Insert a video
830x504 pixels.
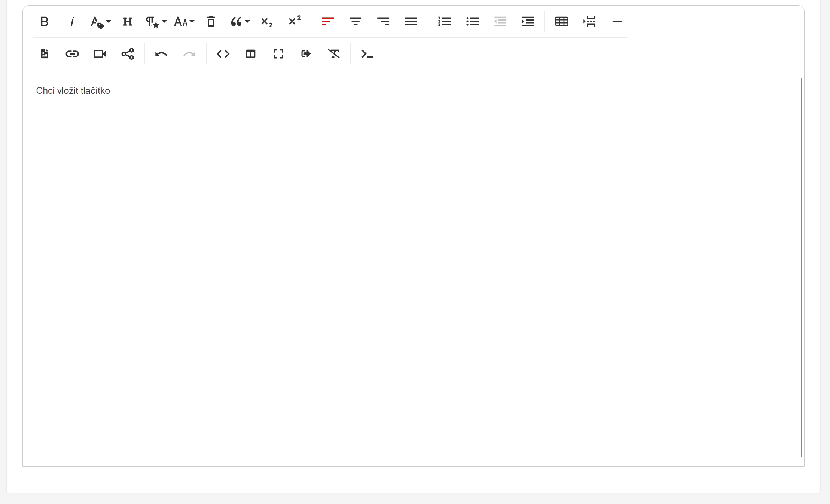tap(100, 54)
